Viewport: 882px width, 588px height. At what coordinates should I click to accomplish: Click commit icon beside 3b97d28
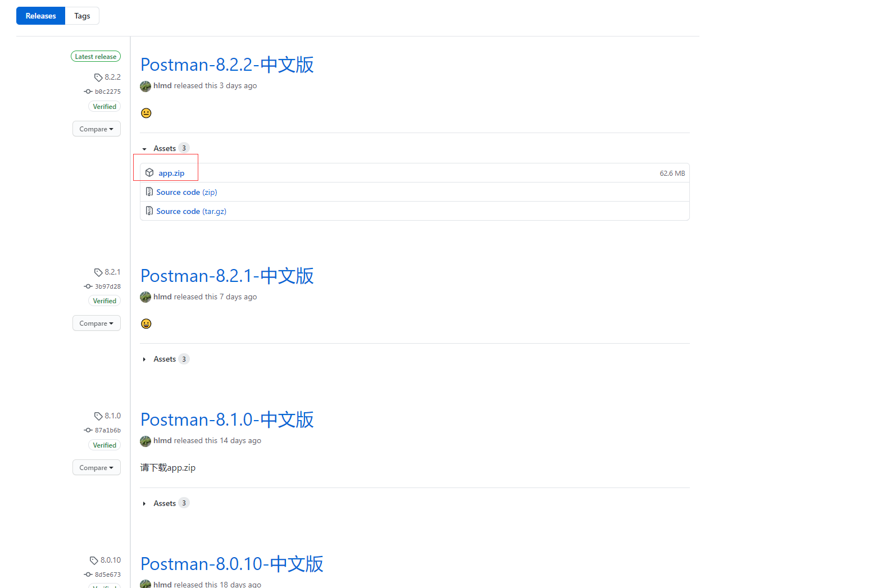pyautogui.click(x=88, y=286)
